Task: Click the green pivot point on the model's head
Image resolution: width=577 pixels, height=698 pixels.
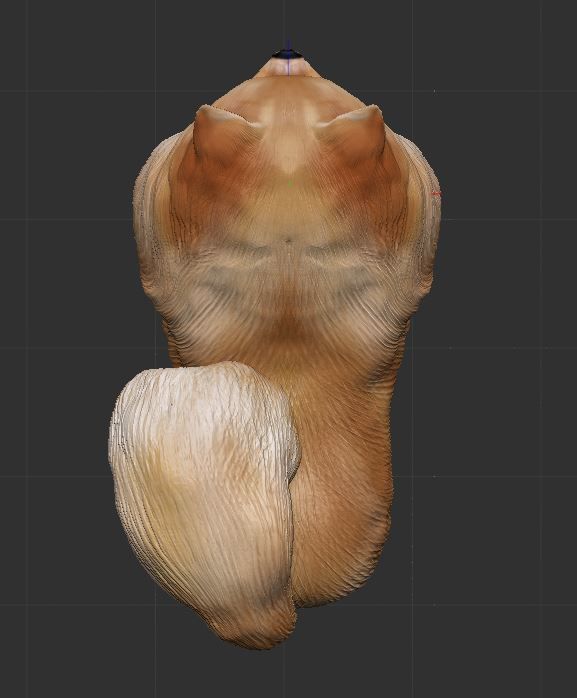Action: click(290, 183)
